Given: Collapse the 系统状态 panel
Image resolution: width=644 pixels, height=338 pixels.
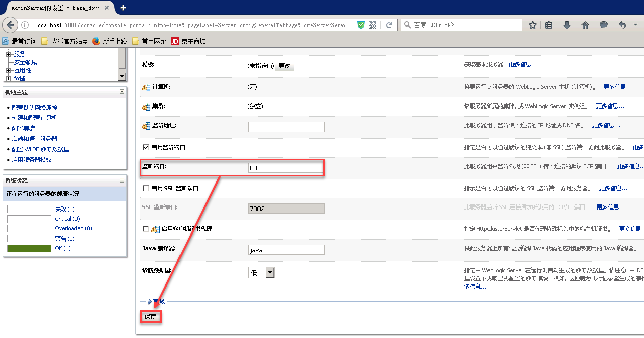Looking at the screenshot, I should pos(122,180).
